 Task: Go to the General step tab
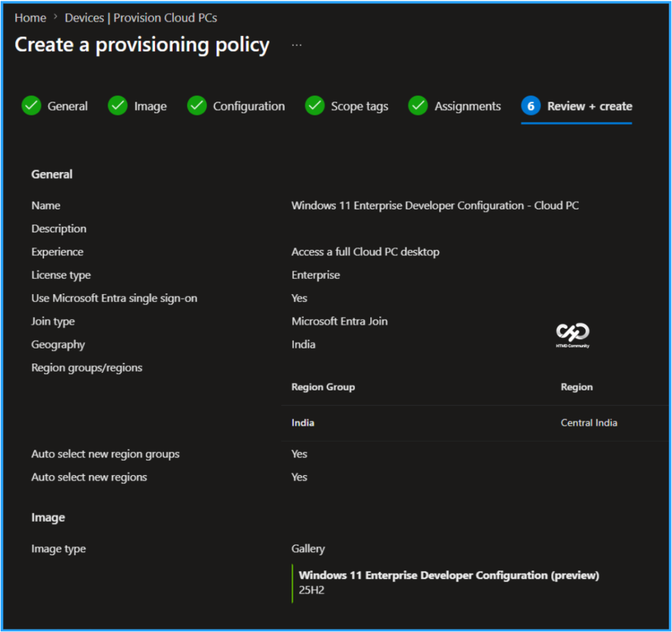68,106
